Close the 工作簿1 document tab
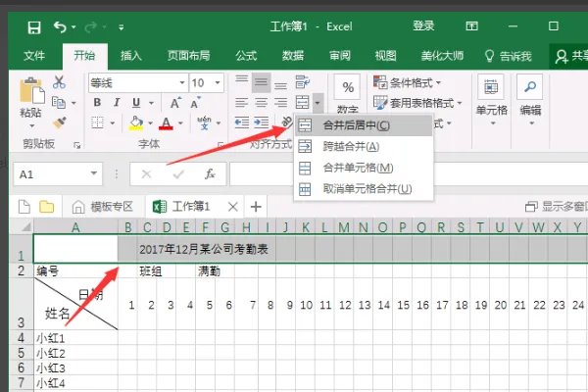The width and height of the screenshot is (588, 392). tap(233, 207)
